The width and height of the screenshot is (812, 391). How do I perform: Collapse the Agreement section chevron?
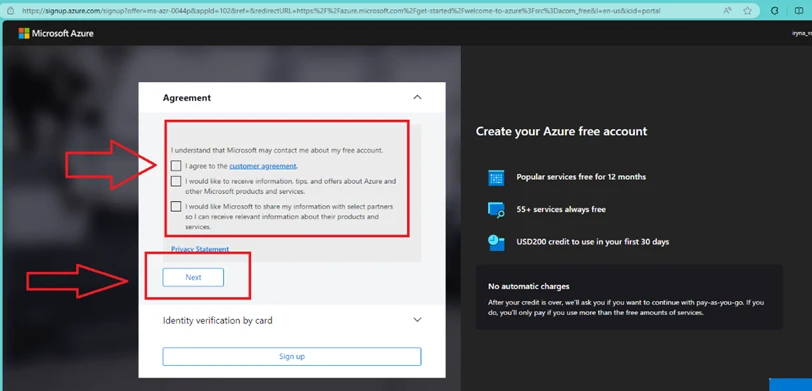click(417, 97)
